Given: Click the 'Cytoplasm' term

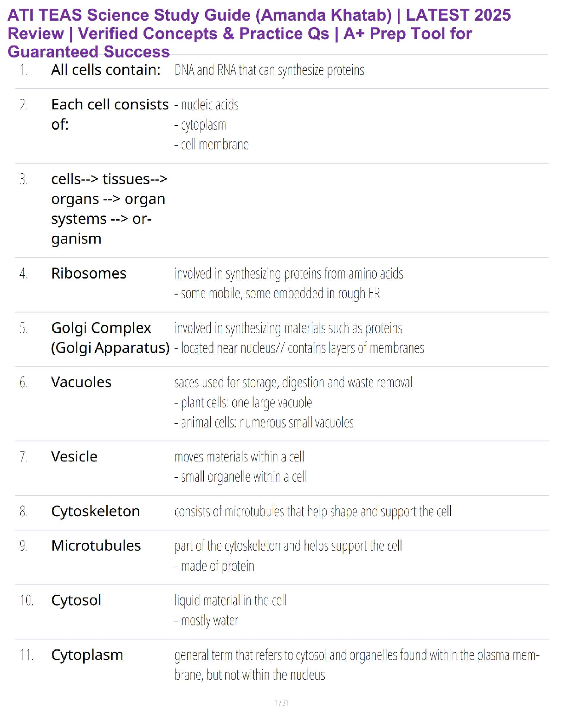Looking at the screenshot, I should [x=87, y=655].
